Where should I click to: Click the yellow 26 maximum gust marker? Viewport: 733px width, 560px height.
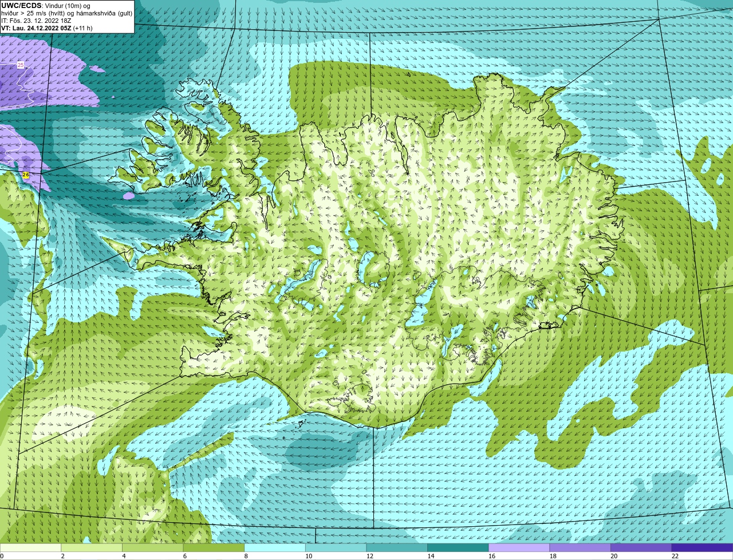tap(26, 175)
